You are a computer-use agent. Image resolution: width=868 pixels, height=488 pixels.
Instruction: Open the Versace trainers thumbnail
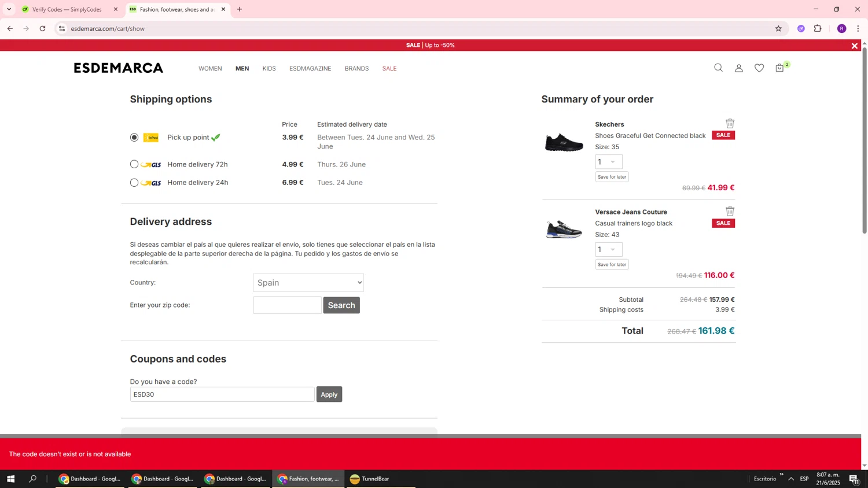click(x=564, y=230)
